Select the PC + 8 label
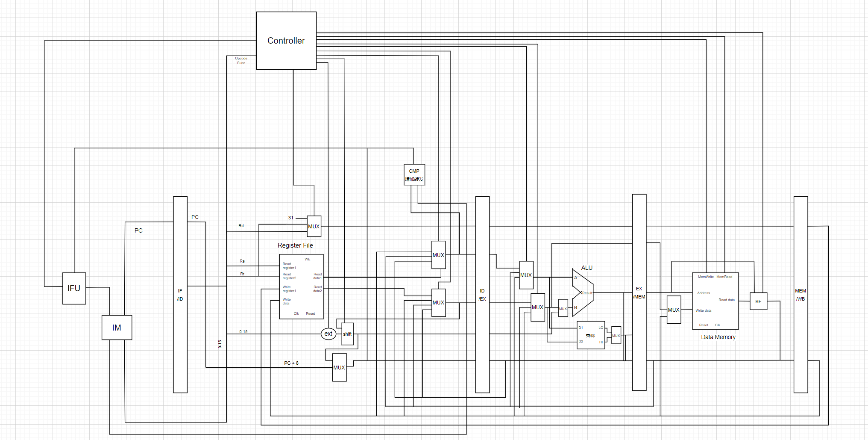Screen dimensions: 868x440 [x=291, y=363]
